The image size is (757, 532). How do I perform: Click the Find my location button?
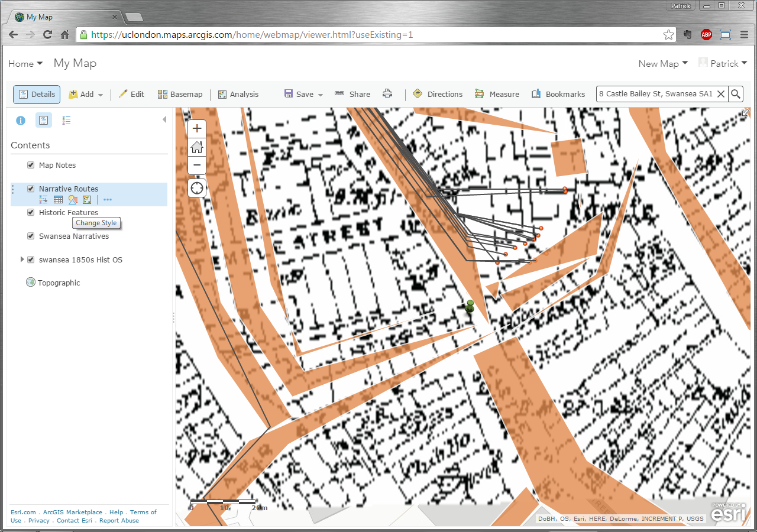coord(197,189)
